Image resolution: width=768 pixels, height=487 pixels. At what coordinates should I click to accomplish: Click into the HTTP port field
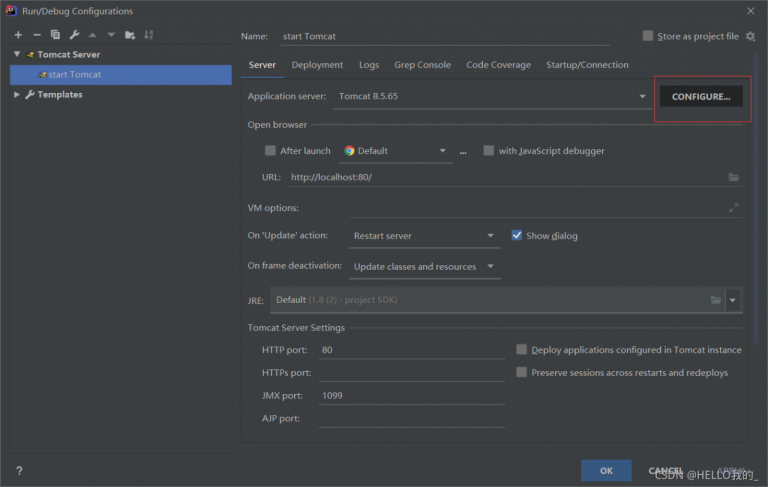click(410, 350)
